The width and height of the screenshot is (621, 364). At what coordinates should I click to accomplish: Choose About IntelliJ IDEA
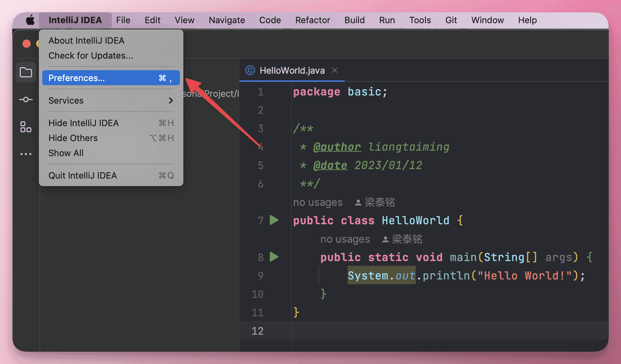click(x=86, y=41)
